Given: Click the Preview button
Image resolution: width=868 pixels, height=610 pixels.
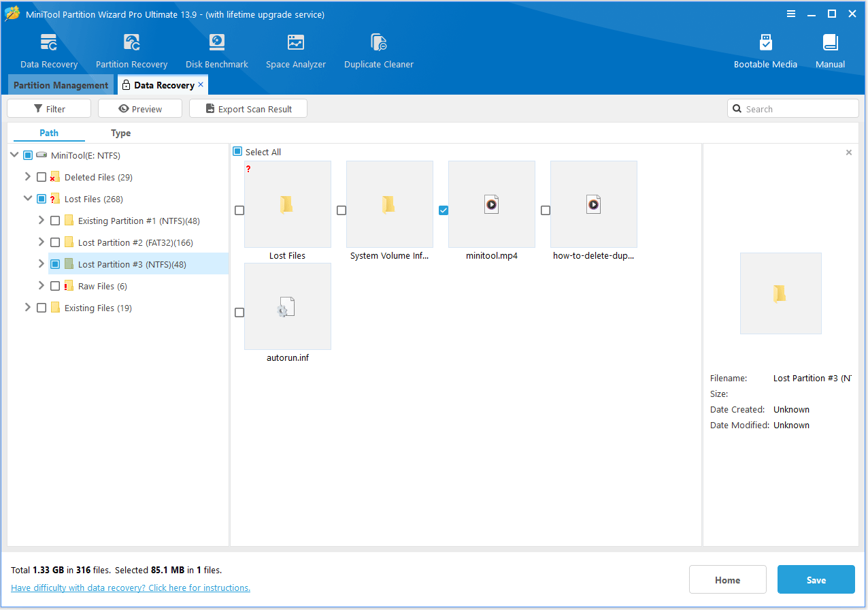Looking at the screenshot, I should (x=140, y=109).
